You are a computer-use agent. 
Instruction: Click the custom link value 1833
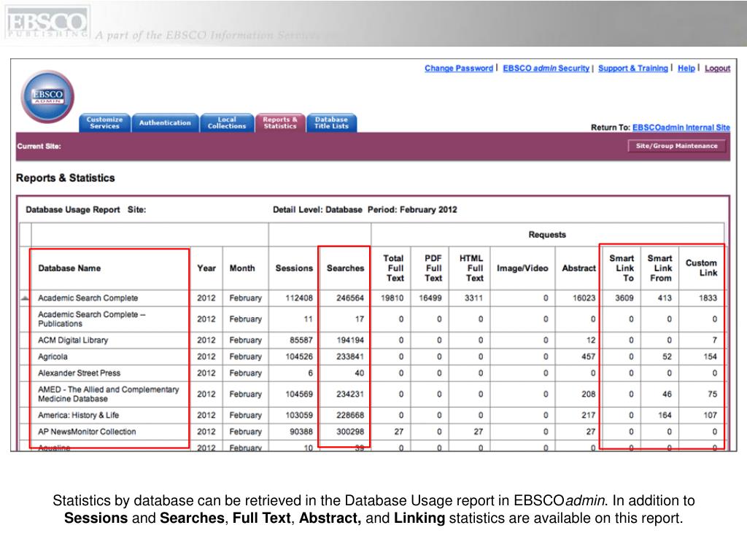tap(708, 298)
